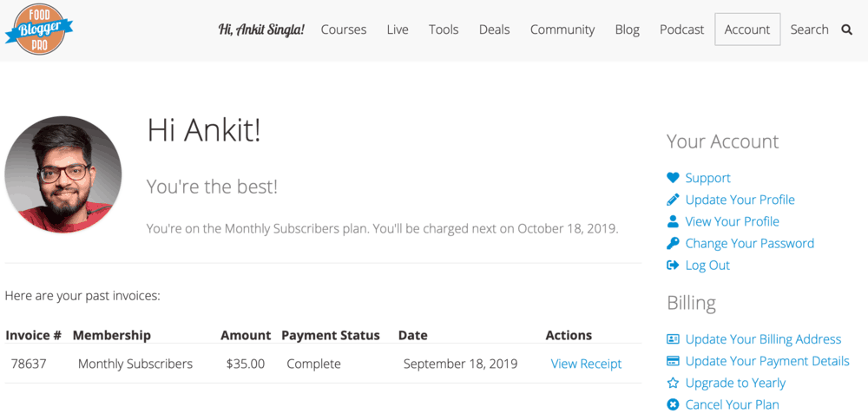Open the Update Your Payment Details link

coord(767,361)
